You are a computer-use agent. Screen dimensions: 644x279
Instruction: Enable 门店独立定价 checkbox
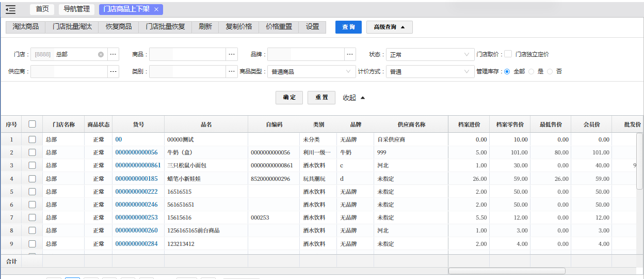click(508, 54)
